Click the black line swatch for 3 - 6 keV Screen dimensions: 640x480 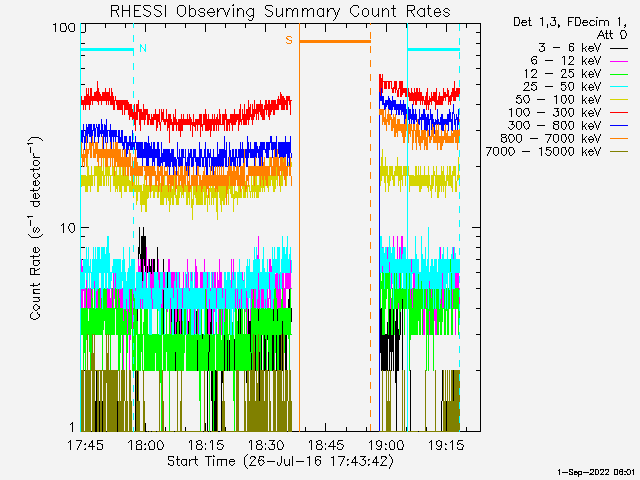pos(619,48)
